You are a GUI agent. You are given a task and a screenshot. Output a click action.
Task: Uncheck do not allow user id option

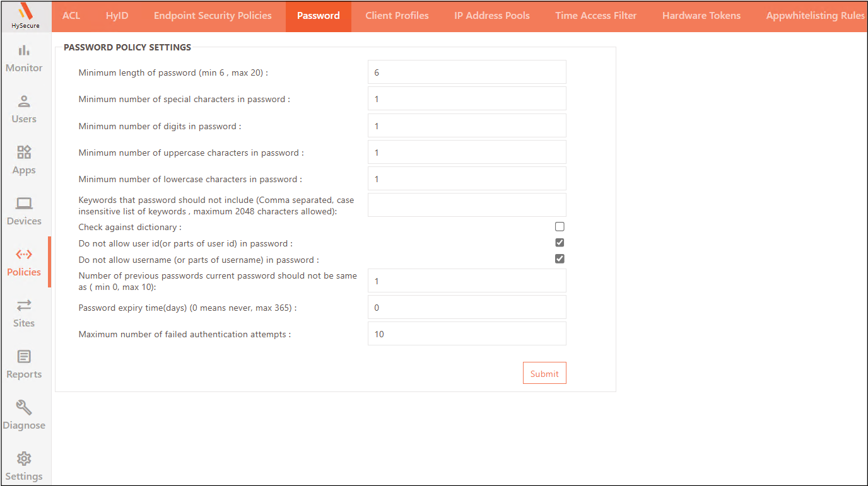pyautogui.click(x=560, y=243)
